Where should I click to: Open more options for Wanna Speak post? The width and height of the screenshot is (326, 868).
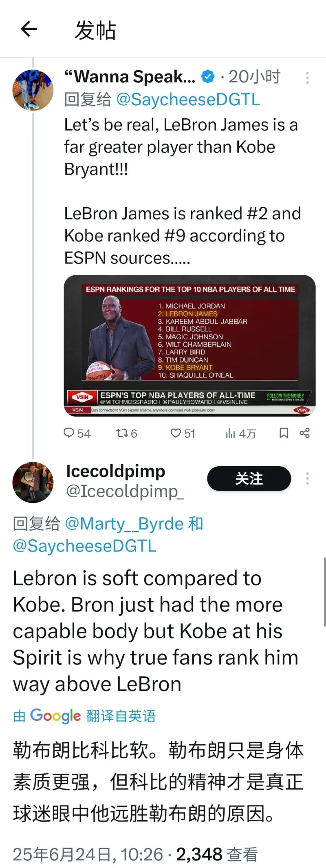pyautogui.click(x=307, y=77)
